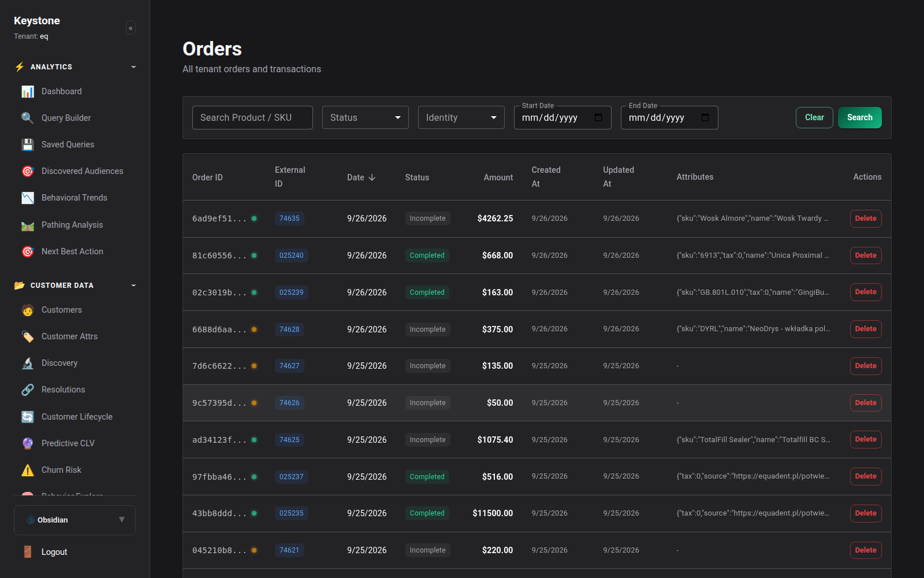The width and height of the screenshot is (924, 578).
Task: Click the Customer Attrs tag icon
Action: [28, 336]
